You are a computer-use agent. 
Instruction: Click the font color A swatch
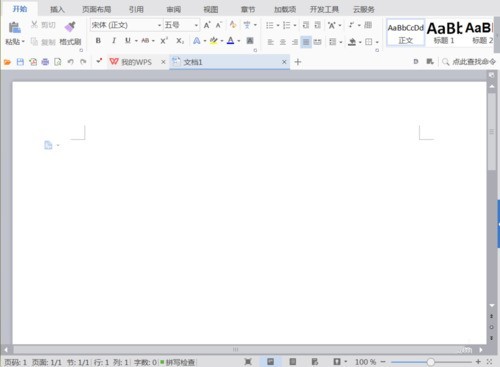pos(230,41)
